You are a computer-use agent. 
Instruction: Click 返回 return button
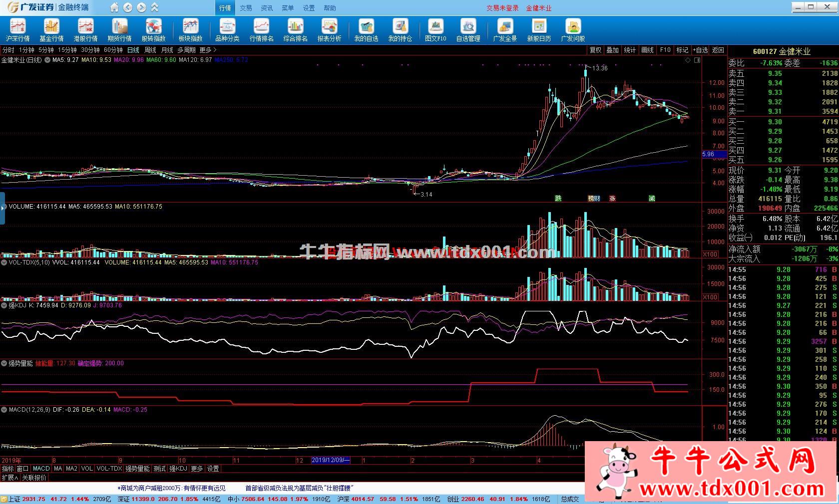click(718, 50)
